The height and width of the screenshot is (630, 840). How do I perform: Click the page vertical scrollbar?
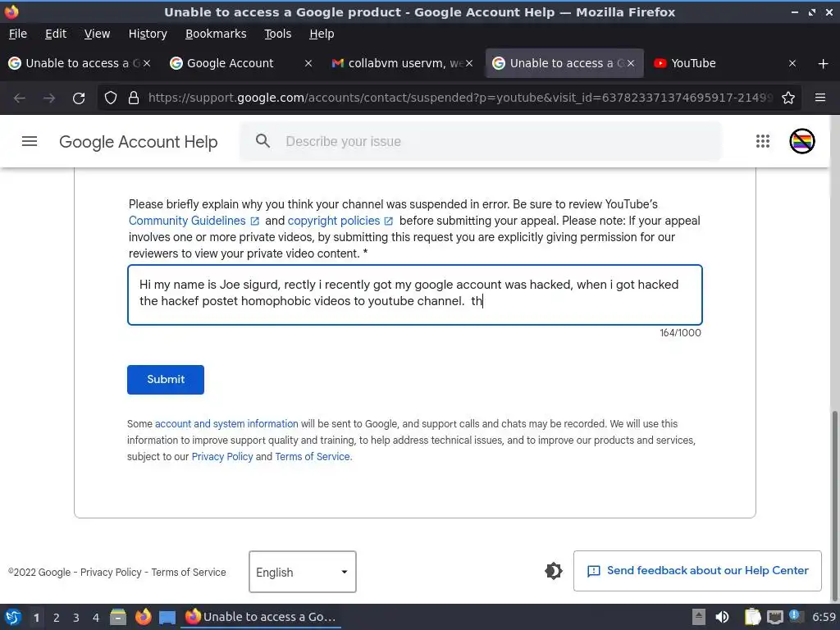(x=834, y=504)
